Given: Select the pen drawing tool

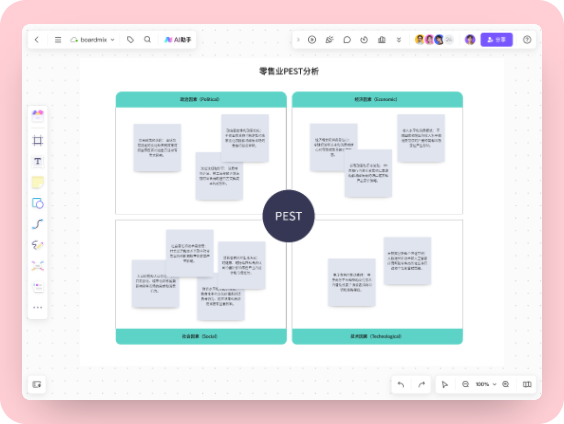Looking at the screenshot, I should tap(37, 245).
